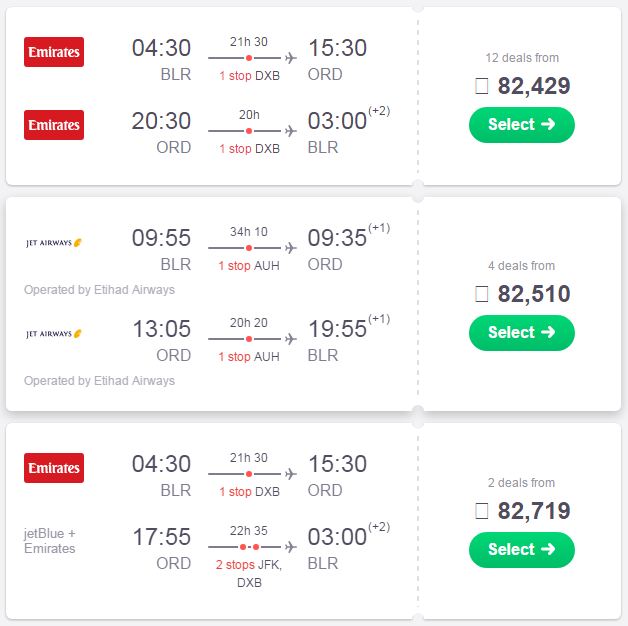This screenshot has width=628, height=626.
Task: Click the 2 stops JFK, DXB label
Action: pyautogui.click(x=249, y=573)
